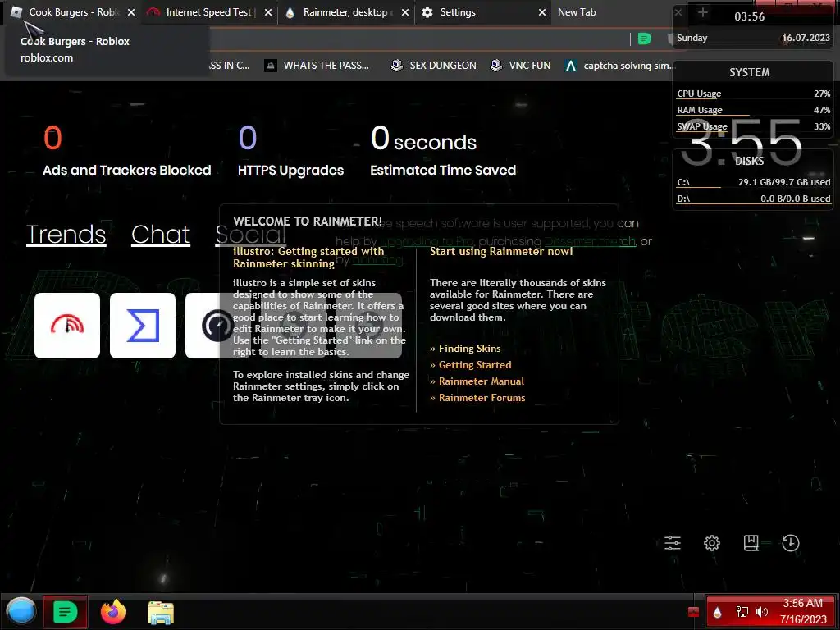Open the Trends link
Viewport: 840px width, 630px height.
tap(66, 234)
